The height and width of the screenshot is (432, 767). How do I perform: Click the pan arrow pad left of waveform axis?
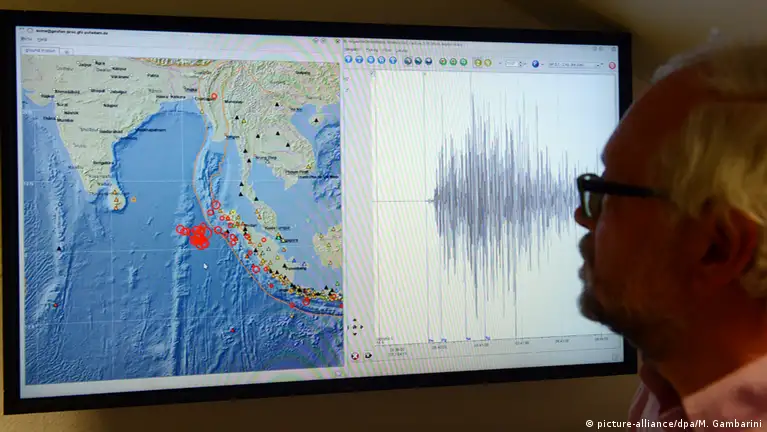click(x=355, y=326)
